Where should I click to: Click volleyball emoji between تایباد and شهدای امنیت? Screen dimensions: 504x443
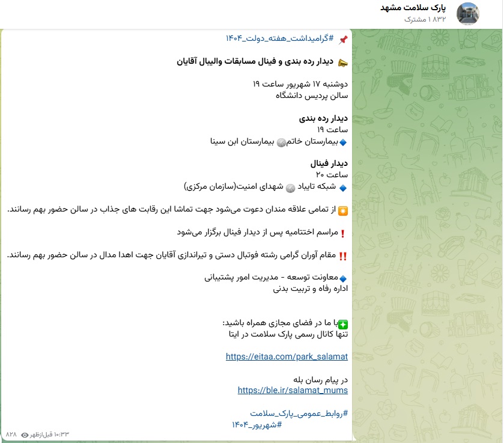290,188
